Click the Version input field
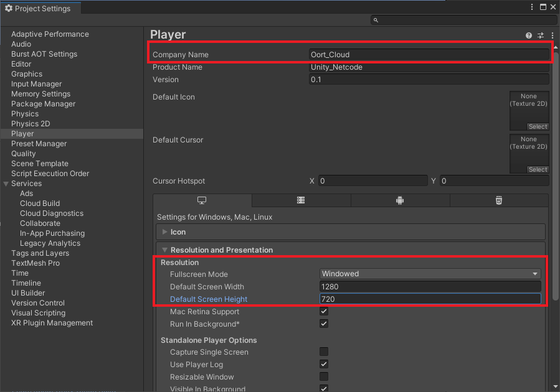Viewport: 560px width, 392px height. [429, 80]
